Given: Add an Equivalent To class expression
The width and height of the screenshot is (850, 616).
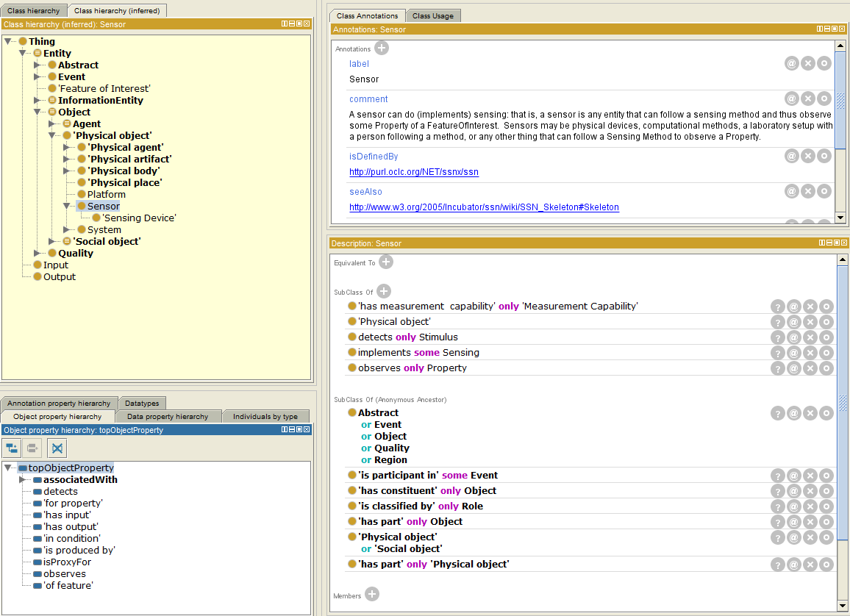Looking at the screenshot, I should point(385,262).
